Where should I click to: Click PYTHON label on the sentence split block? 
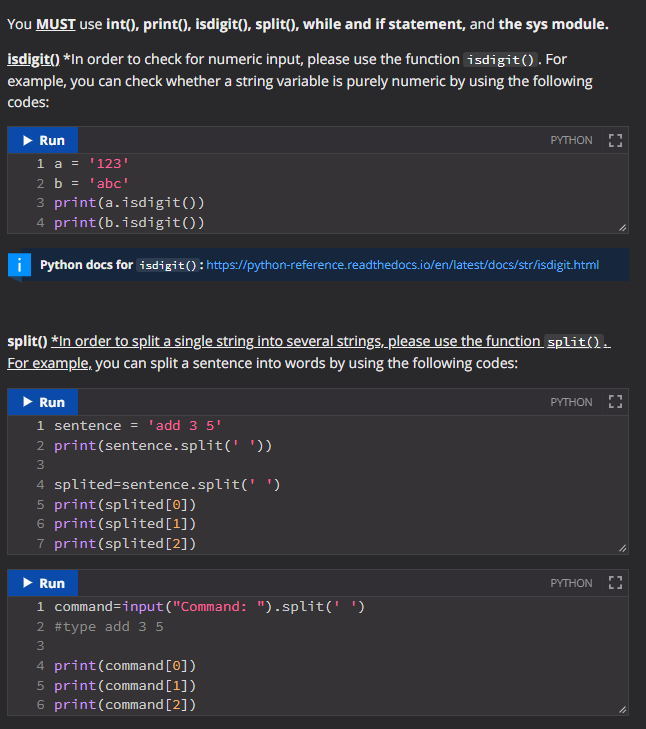[x=571, y=402]
